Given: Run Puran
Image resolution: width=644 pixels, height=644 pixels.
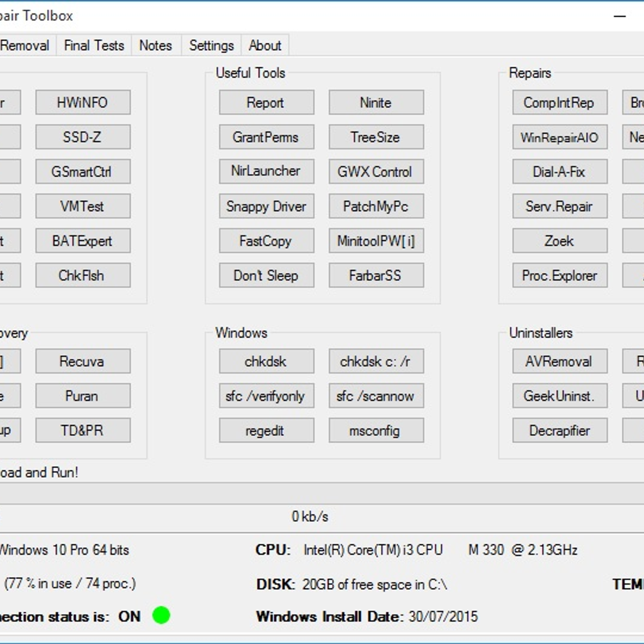Looking at the screenshot, I should (83, 396).
